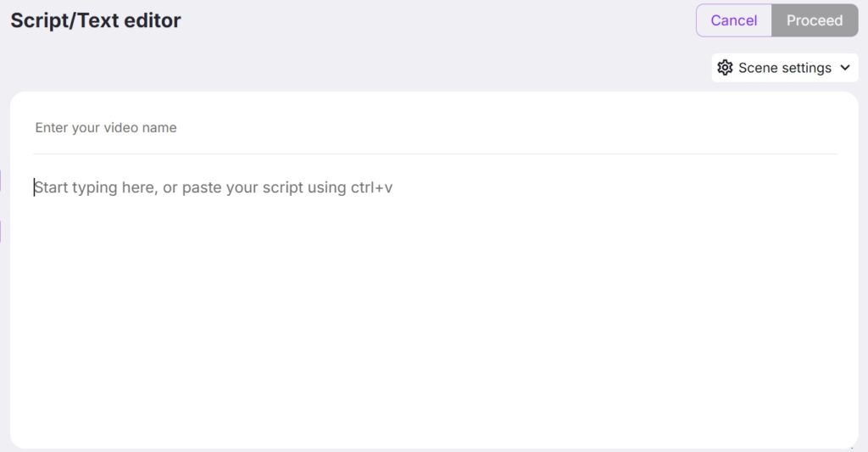Open the Scene settings dropdown
Image resolution: width=868 pixels, height=452 pixels.
(784, 68)
